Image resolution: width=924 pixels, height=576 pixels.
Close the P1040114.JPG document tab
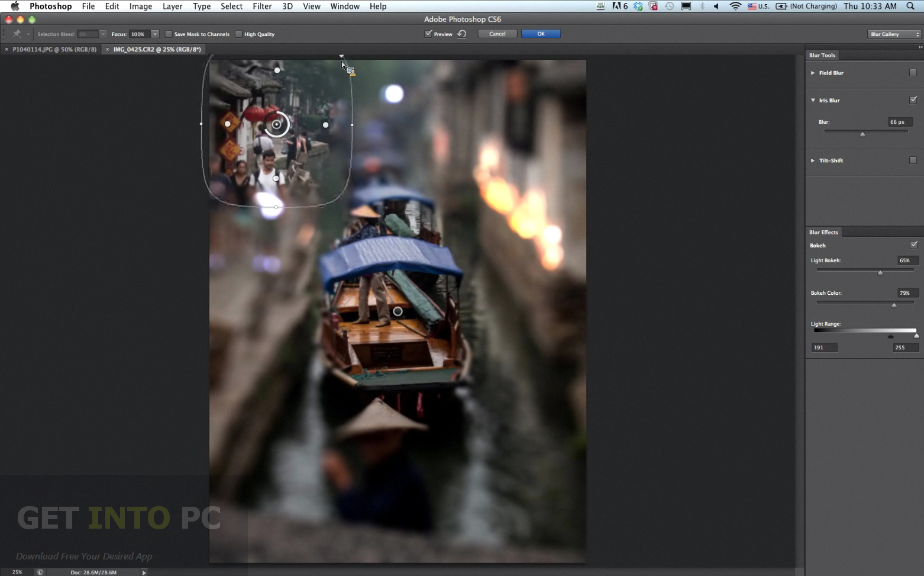pyautogui.click(x=7, y=50)
